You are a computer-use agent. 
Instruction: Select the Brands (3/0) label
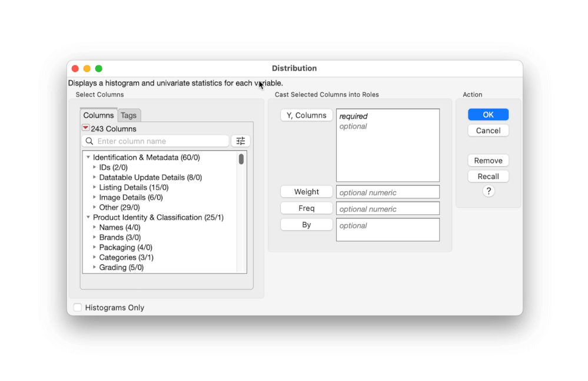pos(120,237)
